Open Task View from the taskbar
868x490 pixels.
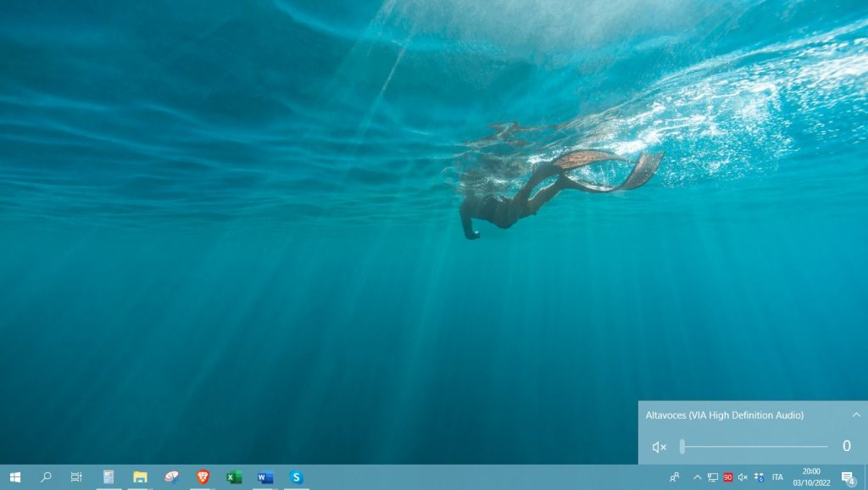click(x=76, y=477)
